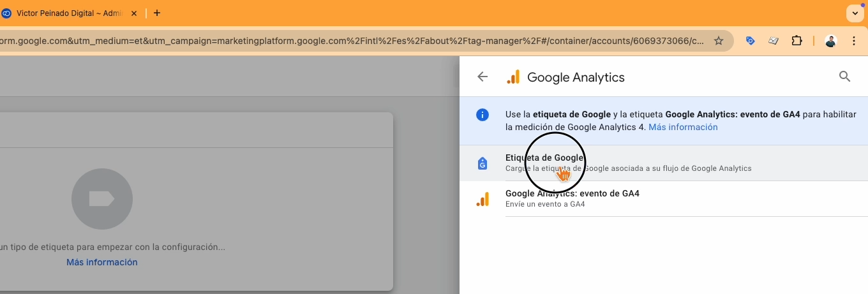
Task: Select the GA4 event orange chart icon
Action: coord(483,199)
